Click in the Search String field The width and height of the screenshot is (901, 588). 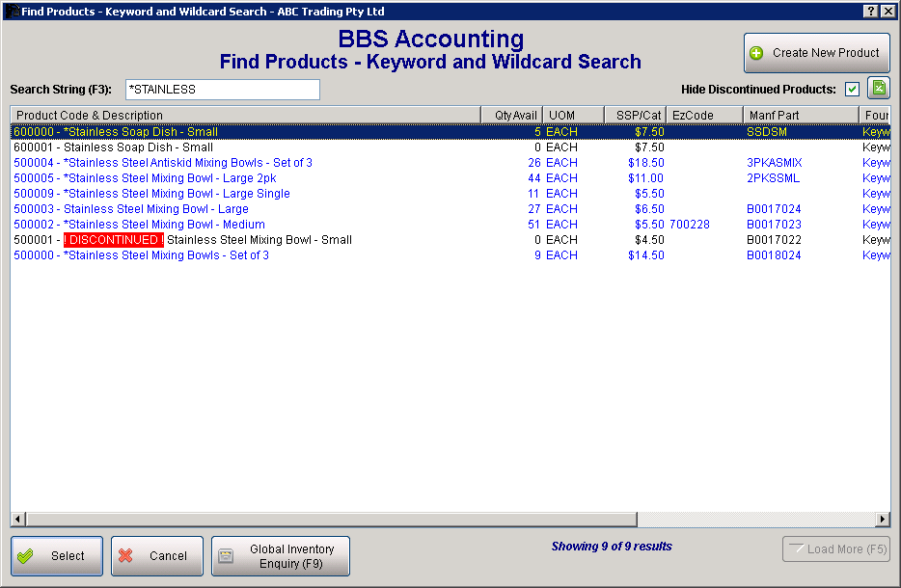222,90
